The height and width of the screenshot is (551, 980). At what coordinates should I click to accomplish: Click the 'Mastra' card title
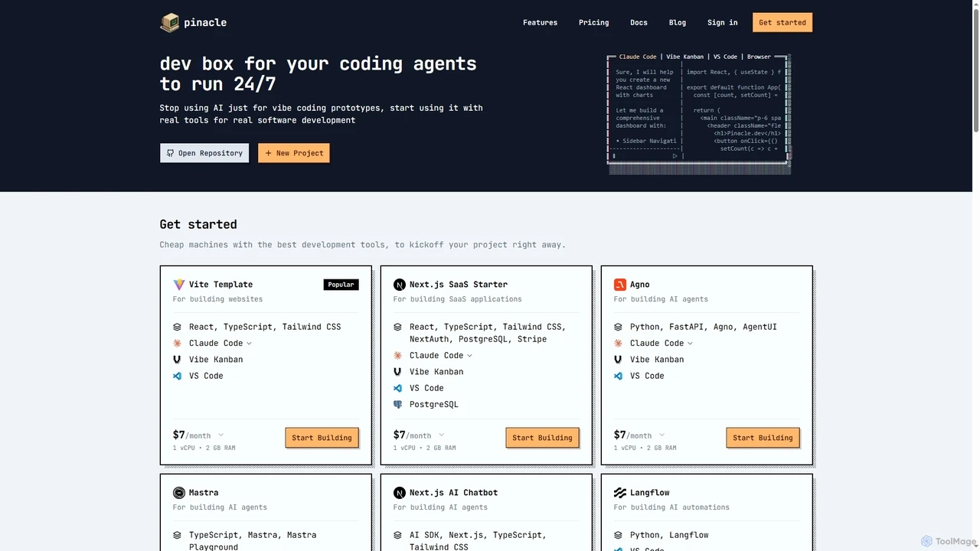pos(204,493)
